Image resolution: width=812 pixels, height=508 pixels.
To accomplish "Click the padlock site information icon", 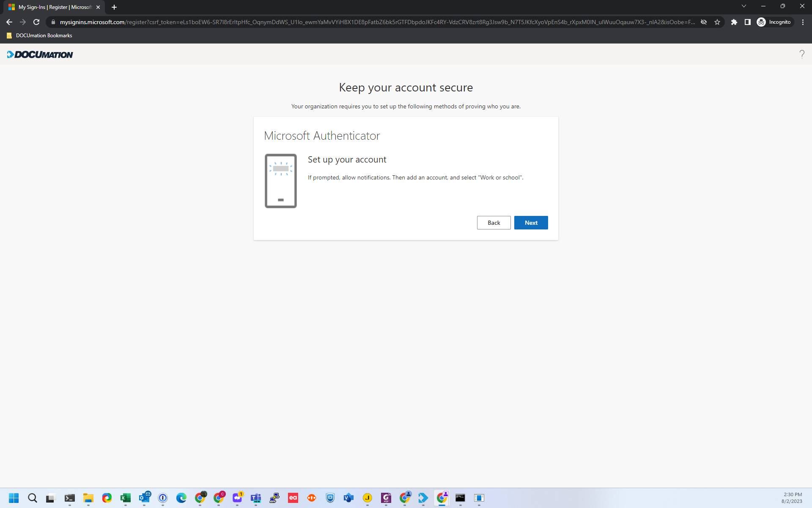I will (53, 22).
